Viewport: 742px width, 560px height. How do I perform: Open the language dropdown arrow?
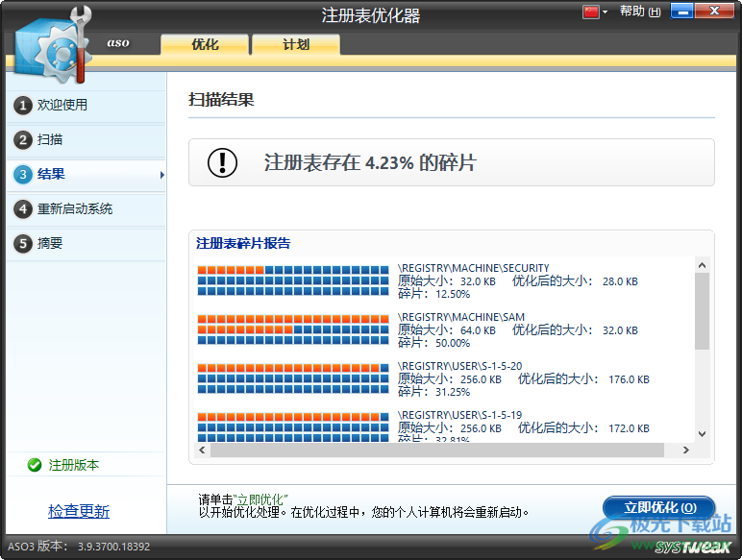(605, 12)
